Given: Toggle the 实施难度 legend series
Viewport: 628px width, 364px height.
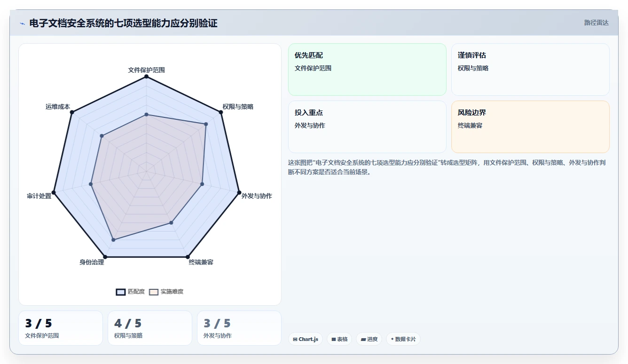Looking at the screenshot, I should 166,292.
